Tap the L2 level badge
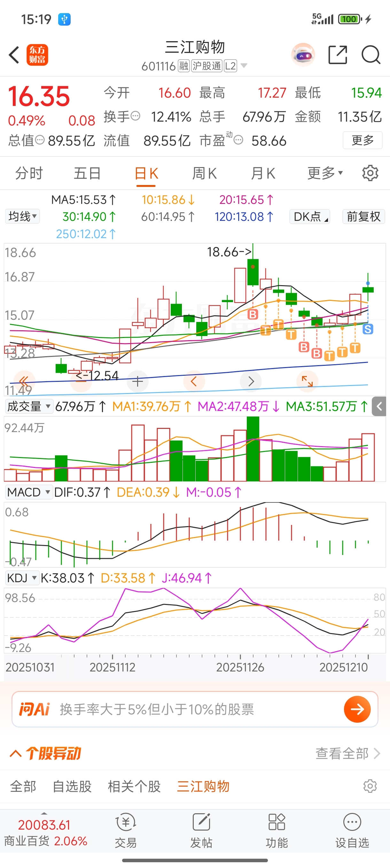Screen dimensions: 390x868 coord(230,66)
